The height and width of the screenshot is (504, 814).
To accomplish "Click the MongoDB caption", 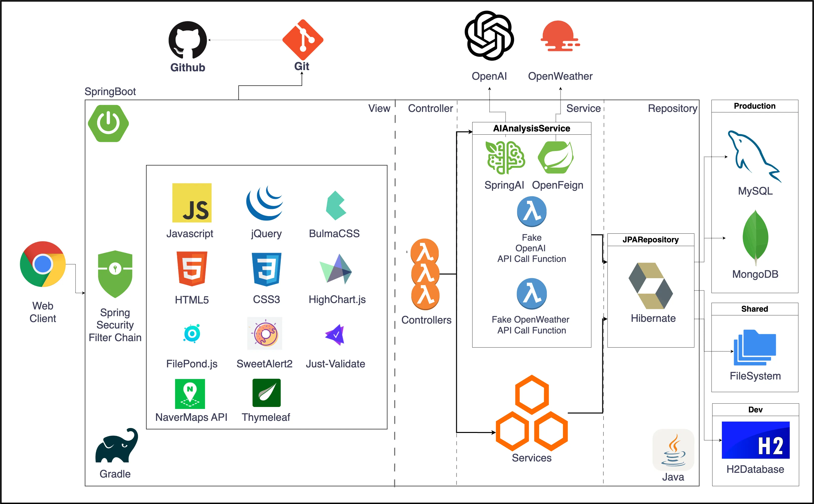I will 755,274.
